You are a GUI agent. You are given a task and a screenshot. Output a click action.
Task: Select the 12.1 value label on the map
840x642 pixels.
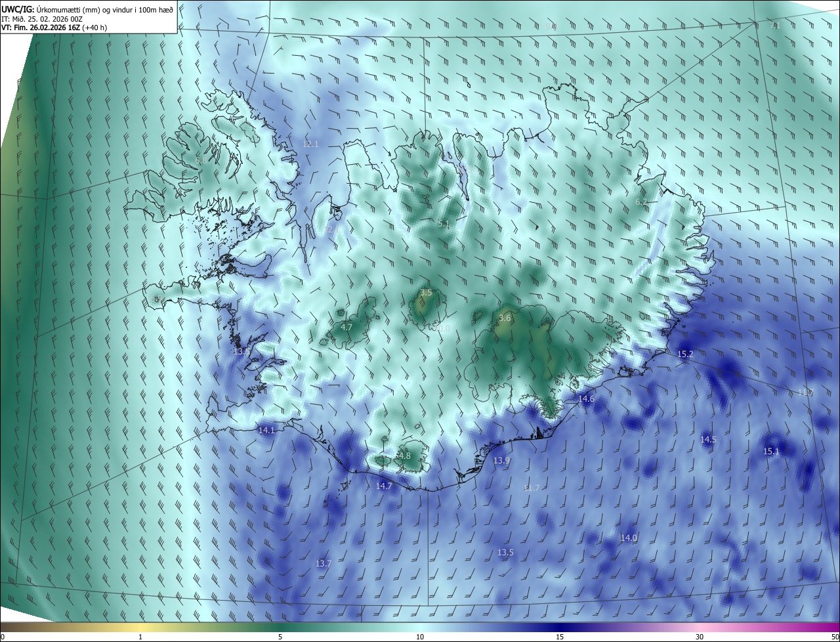tap(310, 144)
